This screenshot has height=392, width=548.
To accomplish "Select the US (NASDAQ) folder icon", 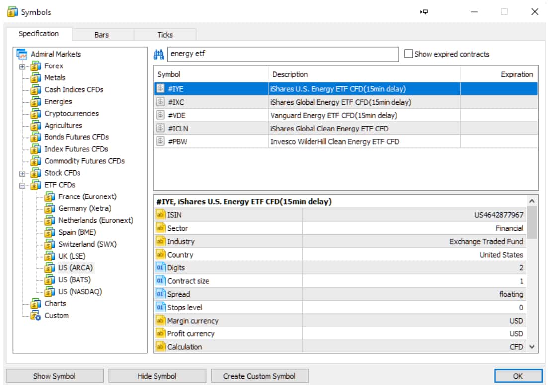I will pyautogui.click(x=50, y=291).
